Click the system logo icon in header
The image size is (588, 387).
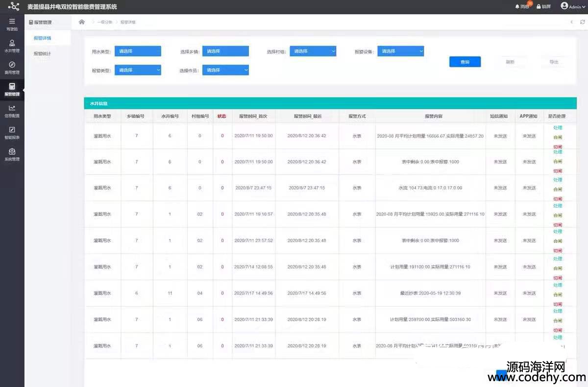pyautogui.click(x=14, y=6)
